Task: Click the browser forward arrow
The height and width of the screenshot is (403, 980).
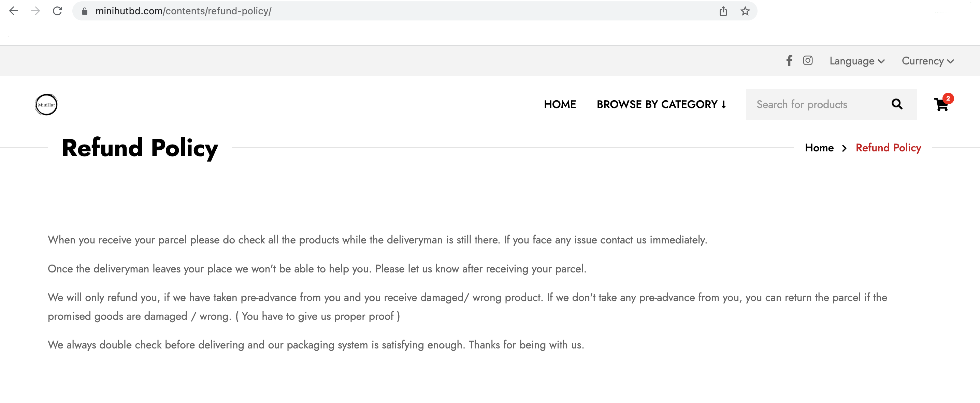Action: [x=35, y=11]
